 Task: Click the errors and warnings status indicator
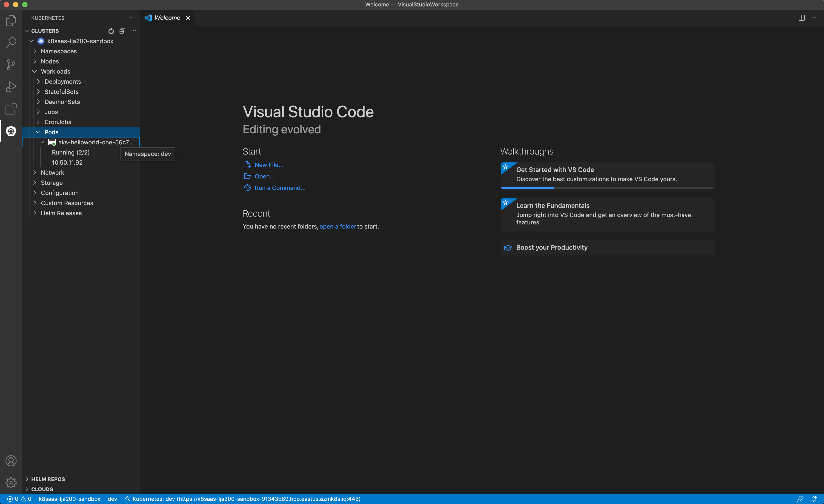coord(19,499)
